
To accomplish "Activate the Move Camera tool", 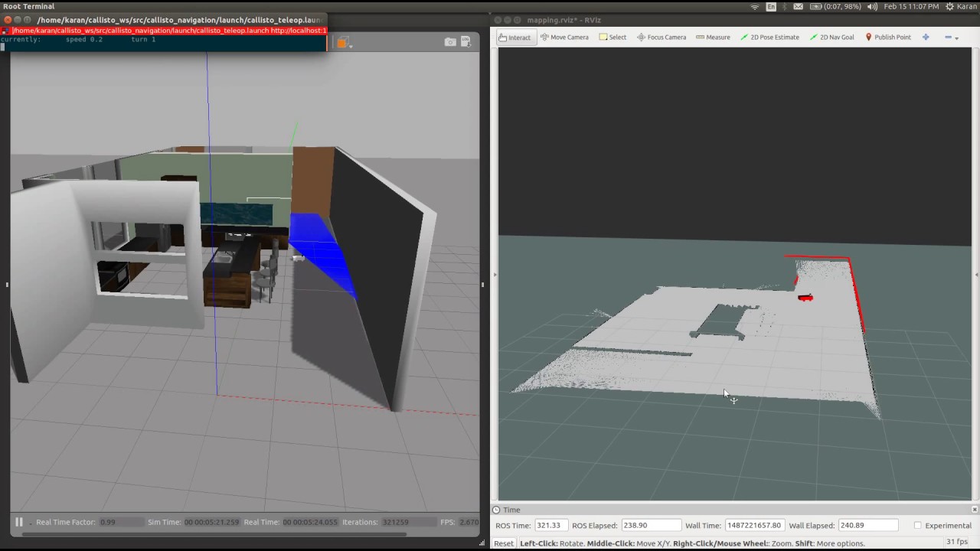I will 564,37.
